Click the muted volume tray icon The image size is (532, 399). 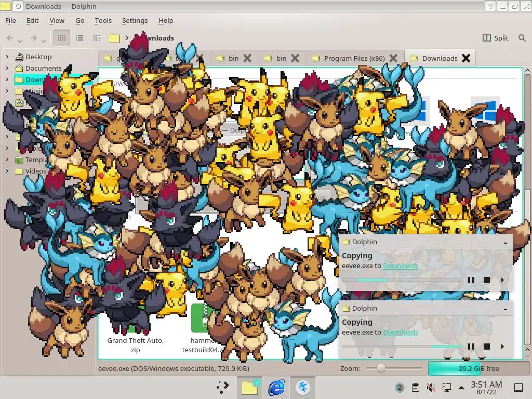click(431, 387)
